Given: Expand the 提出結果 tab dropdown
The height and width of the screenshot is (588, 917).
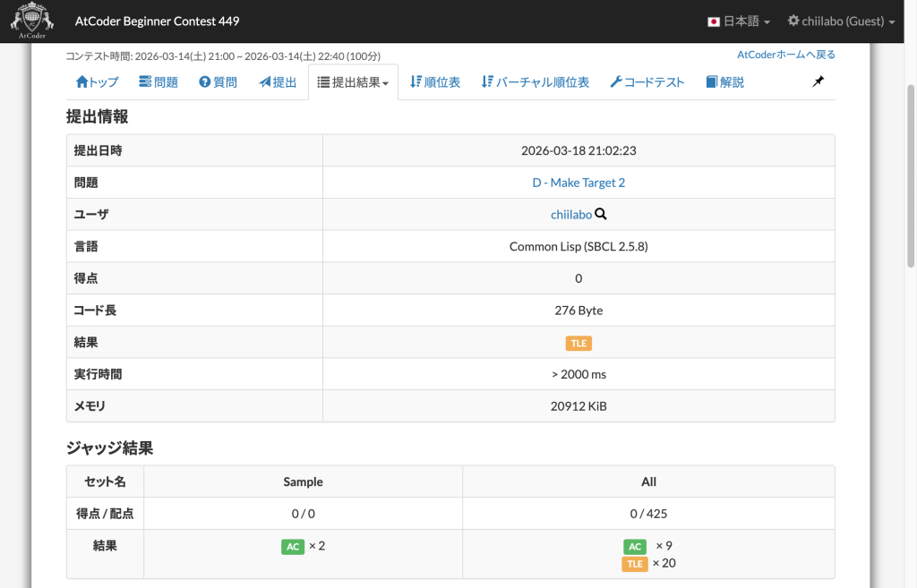Looking at the screenshot, I should (353, 82).
